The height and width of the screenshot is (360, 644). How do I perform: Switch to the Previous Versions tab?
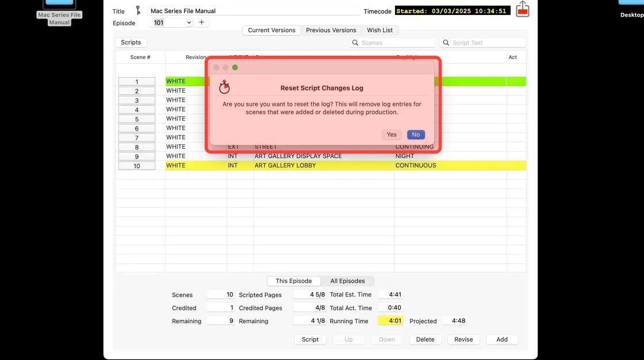331,30
